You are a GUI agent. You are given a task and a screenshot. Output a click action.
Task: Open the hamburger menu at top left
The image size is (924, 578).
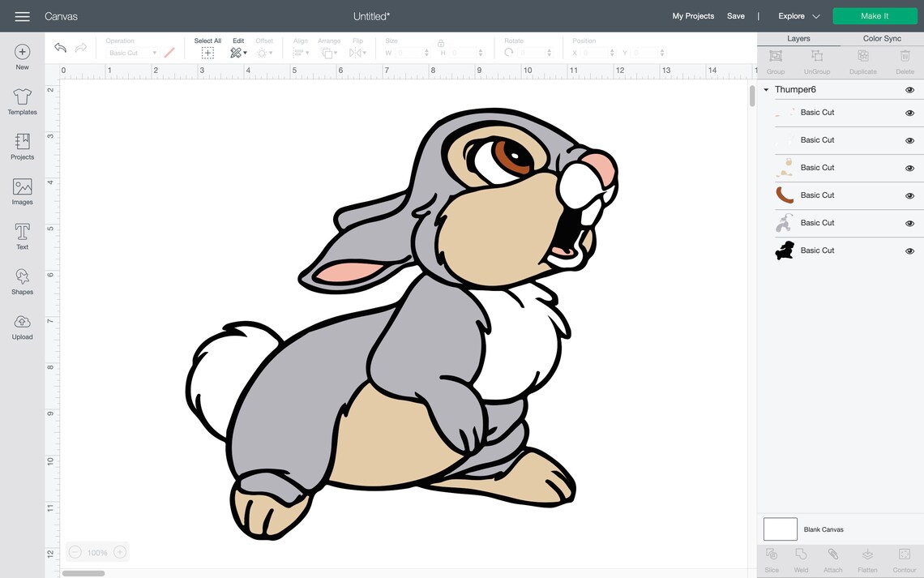pos(22,15)
